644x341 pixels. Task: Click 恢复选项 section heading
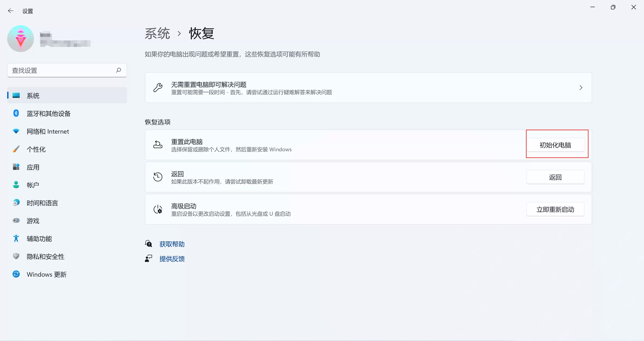pyautogui.click(x=157, y=122)
